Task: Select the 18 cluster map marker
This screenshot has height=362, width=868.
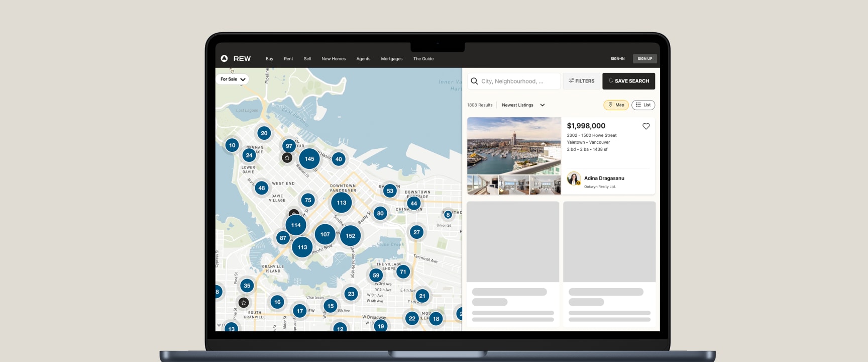Action: coord(436,319)
